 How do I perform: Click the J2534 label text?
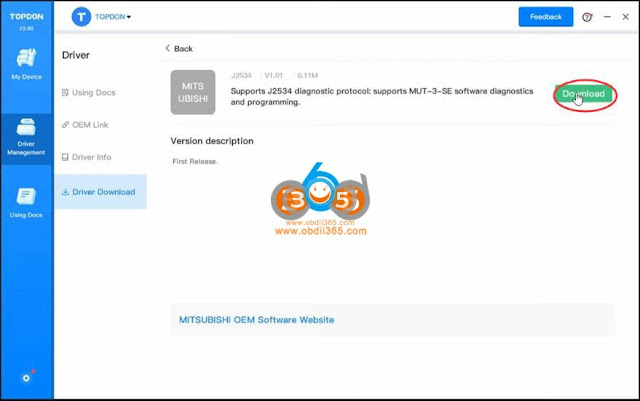pyautogui.click(x=241, y=76)
